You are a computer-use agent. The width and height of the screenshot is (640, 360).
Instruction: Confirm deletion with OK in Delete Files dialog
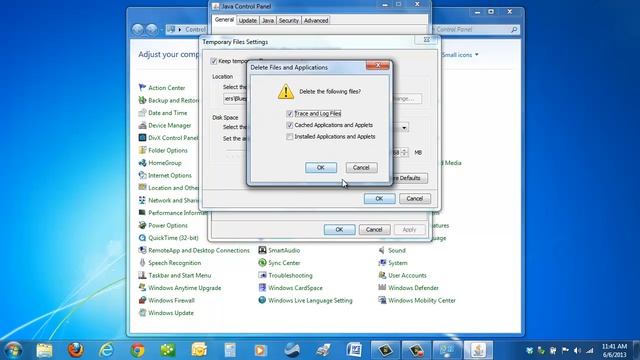[321, 167]
